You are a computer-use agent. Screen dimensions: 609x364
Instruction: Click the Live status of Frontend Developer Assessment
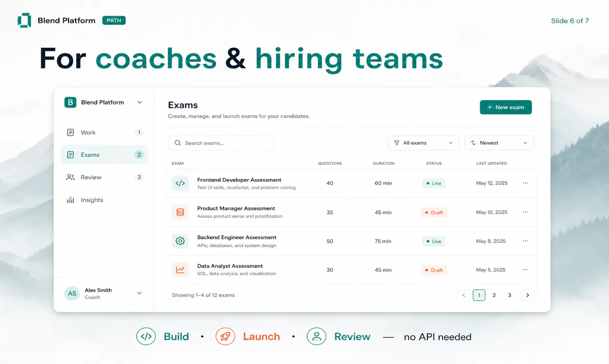(x=434, y=183)
